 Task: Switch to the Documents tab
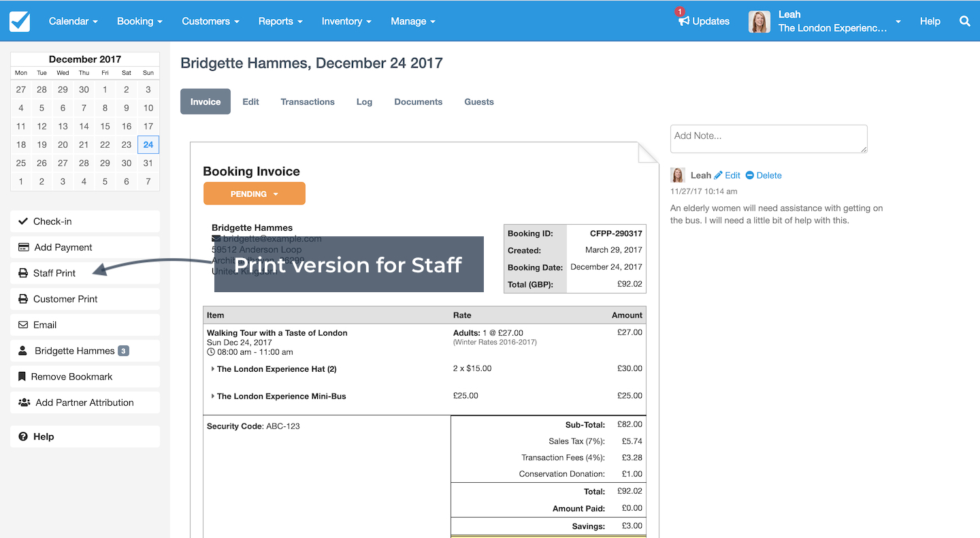[419, 101]
